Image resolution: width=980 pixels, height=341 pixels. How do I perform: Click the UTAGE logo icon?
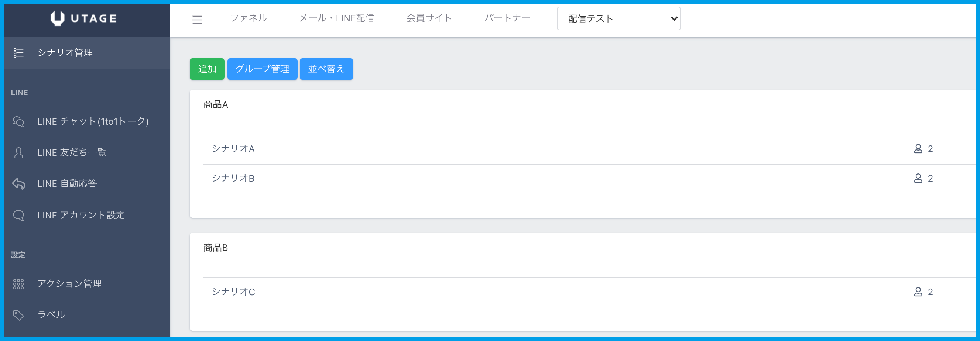pyautogui.click(x=58, y=18)
